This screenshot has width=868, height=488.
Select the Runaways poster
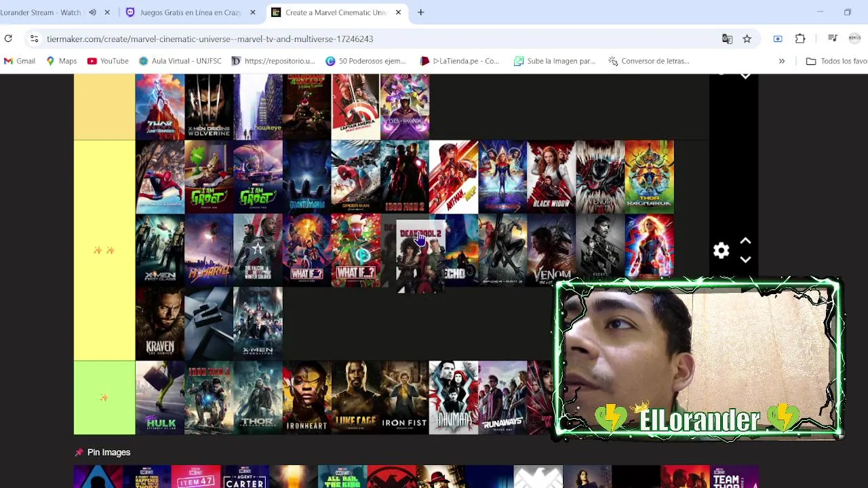502,398
